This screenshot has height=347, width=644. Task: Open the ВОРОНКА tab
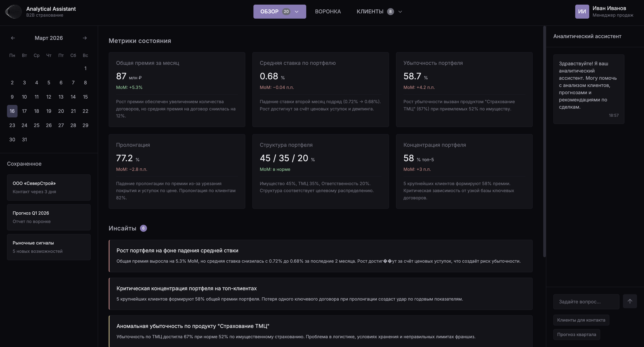[328, 11]
